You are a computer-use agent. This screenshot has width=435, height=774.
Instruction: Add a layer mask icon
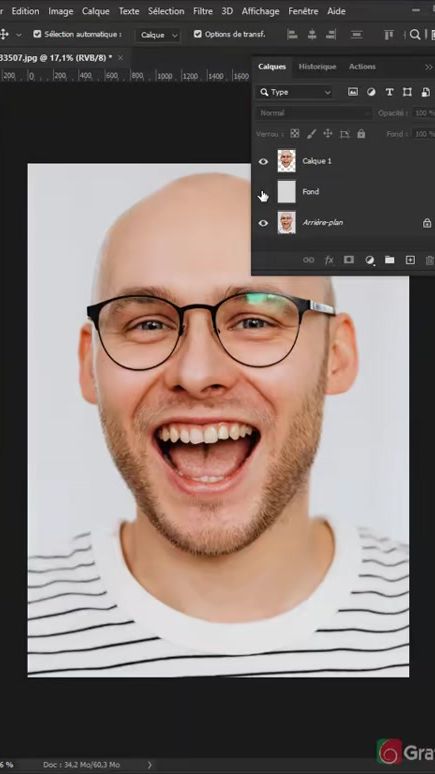(349, 260)
